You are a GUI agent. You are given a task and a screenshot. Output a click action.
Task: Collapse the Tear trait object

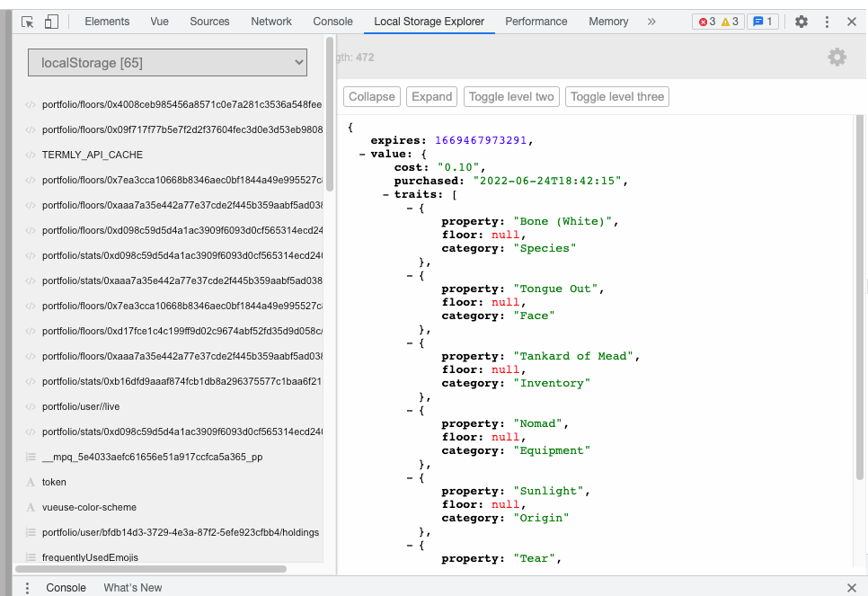[410, 545]
